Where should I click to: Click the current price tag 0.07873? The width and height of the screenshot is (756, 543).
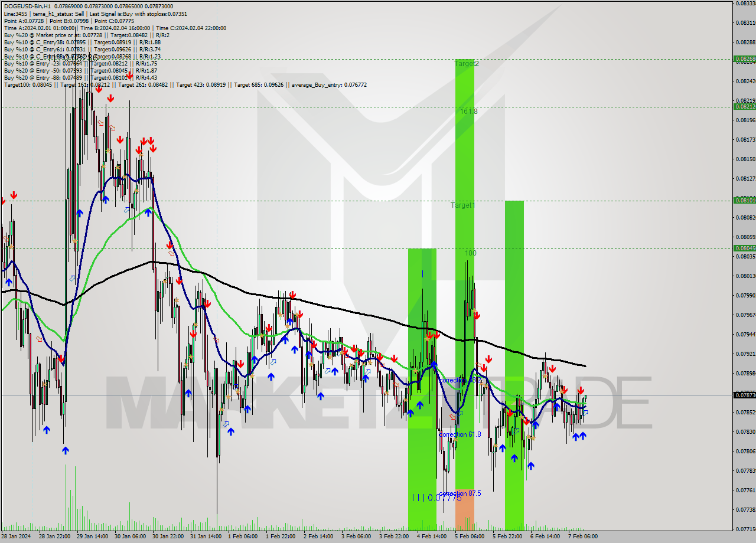tap(744, 395)
